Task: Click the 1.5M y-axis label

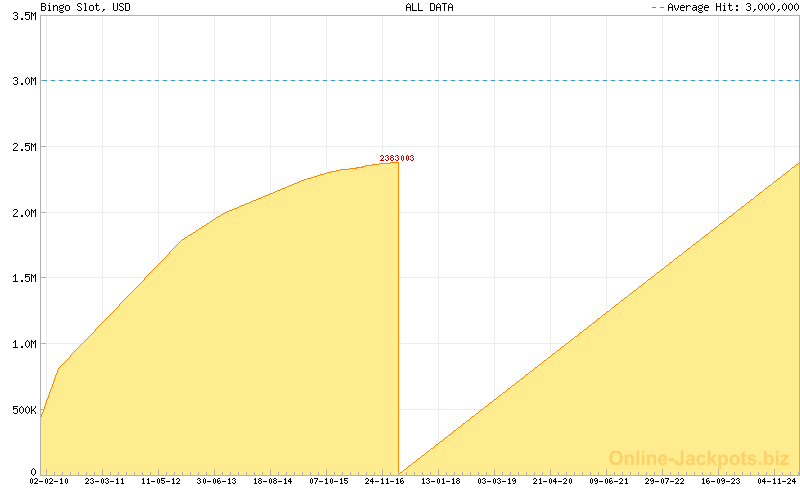Action: click(22, 278)
